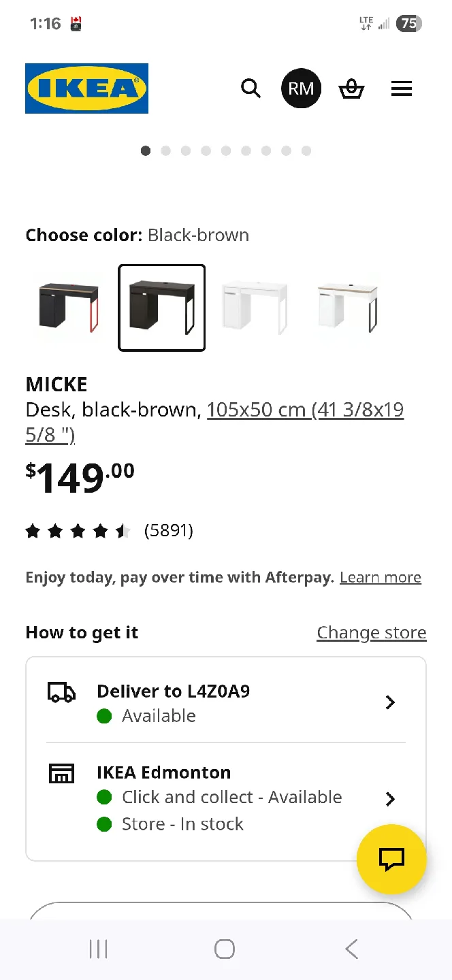Image resolution: width=452 pixels, height=980 pixels.
Task: Click the Change store link
Action: tap(371, 633)
